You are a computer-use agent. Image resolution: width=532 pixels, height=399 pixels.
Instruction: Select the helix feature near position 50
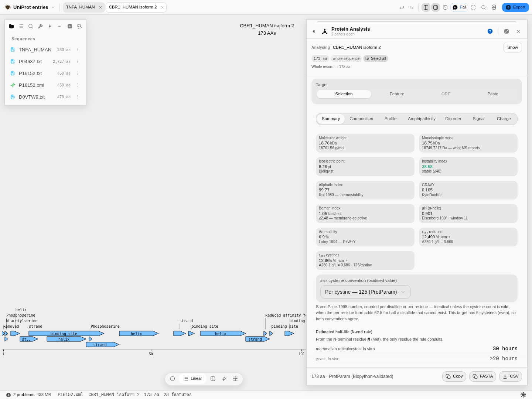tap(139, 334)
